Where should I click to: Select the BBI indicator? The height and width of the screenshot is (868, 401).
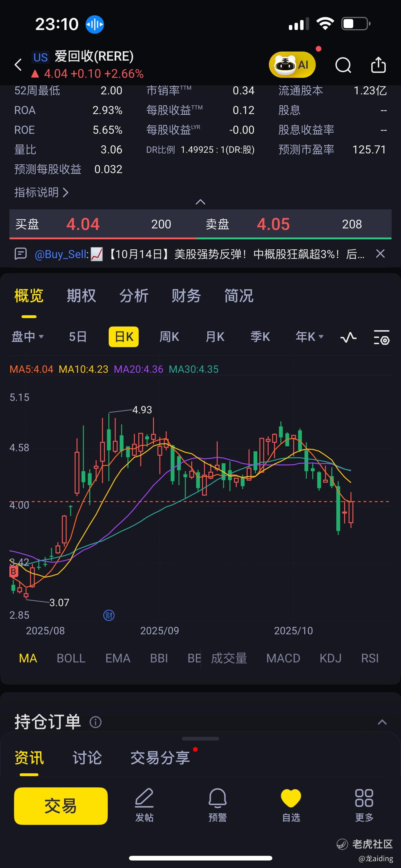click(x=159, y=658)
